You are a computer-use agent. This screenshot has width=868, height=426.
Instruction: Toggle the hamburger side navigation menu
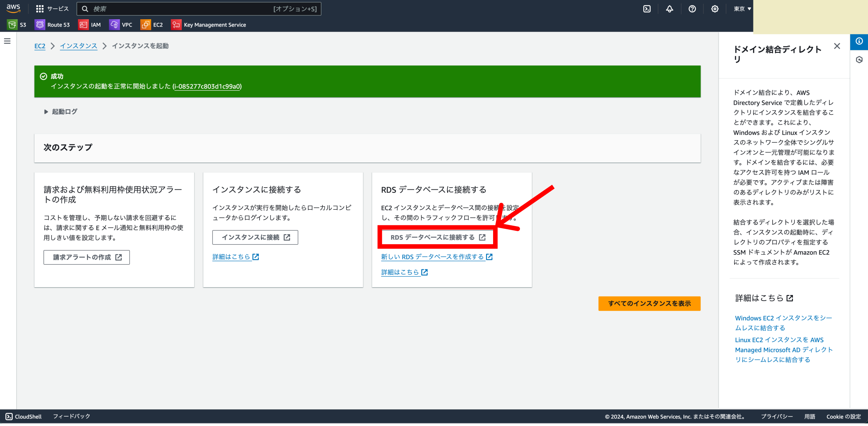point(7,41)
